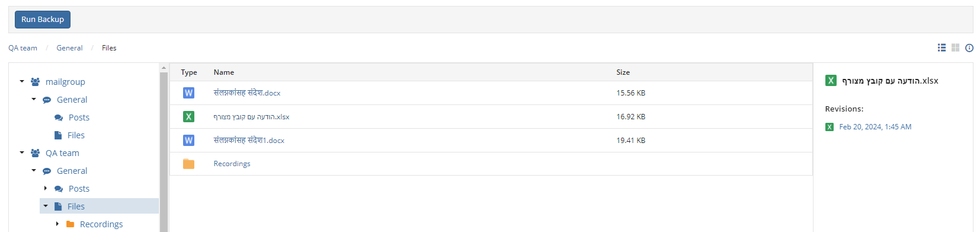Click the Recordings folder icon in file list

[x=188, y=164]
